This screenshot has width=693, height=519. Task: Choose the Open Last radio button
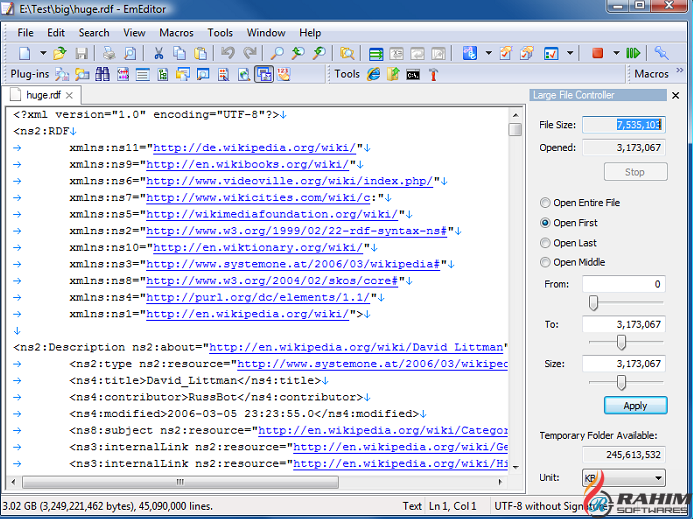[x=546, y=243]
